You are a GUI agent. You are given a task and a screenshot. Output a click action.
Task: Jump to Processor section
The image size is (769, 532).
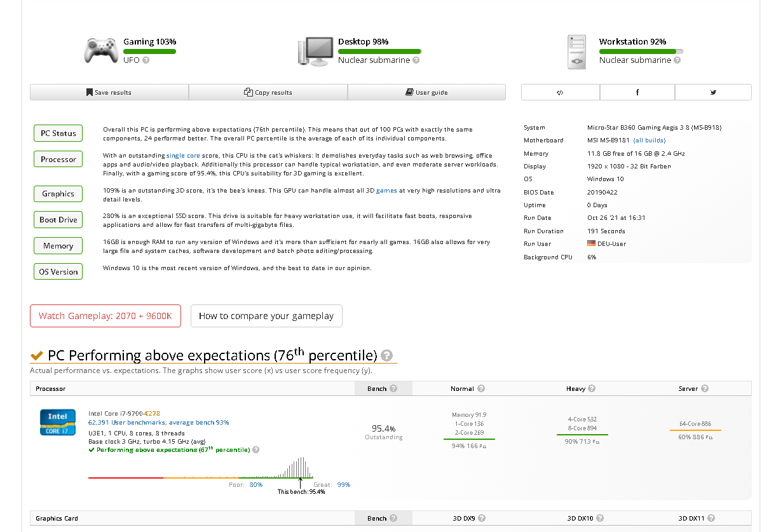(x=58, y=160)
